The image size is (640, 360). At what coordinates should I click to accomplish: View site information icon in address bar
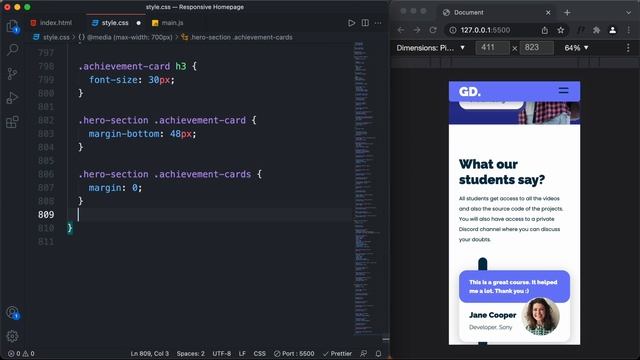click(453, 30)
